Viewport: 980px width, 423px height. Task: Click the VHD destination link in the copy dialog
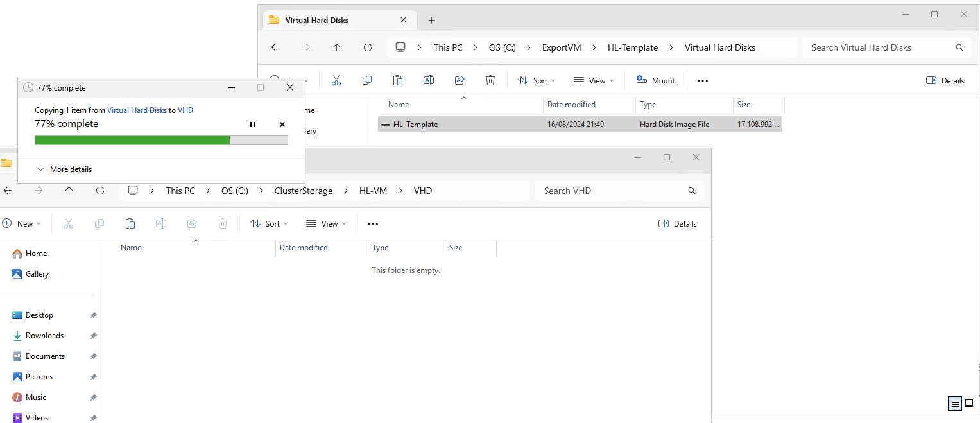185,110
